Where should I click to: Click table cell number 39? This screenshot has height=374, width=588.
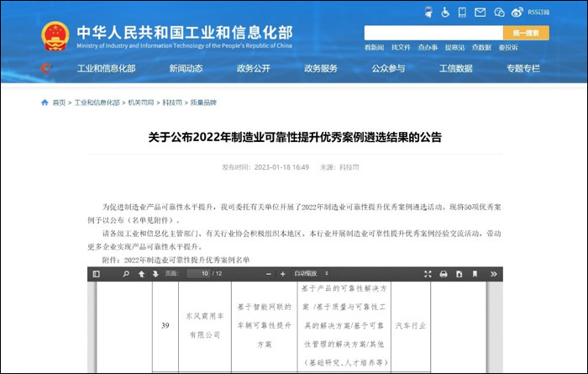point(165,325)
